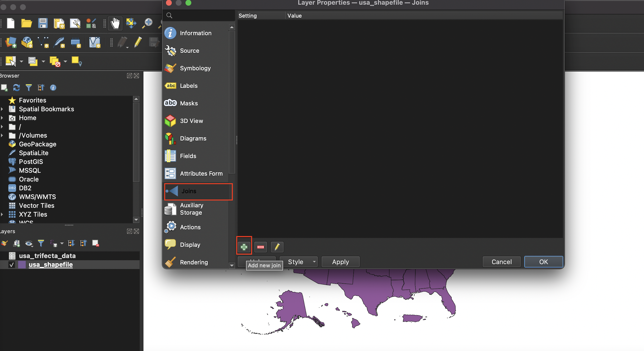The image size is (644, 351).
Task: Expand the XYZ Tiles tree item
Action: [2, 214]
